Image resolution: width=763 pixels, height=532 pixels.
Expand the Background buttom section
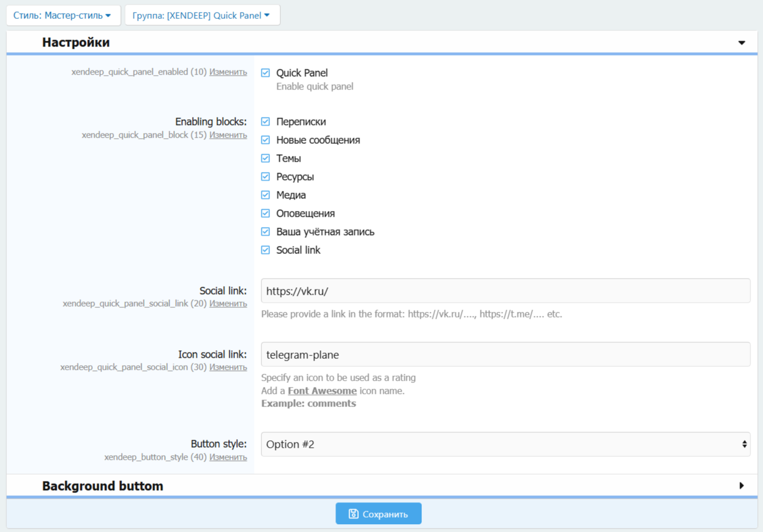point(741,486)
